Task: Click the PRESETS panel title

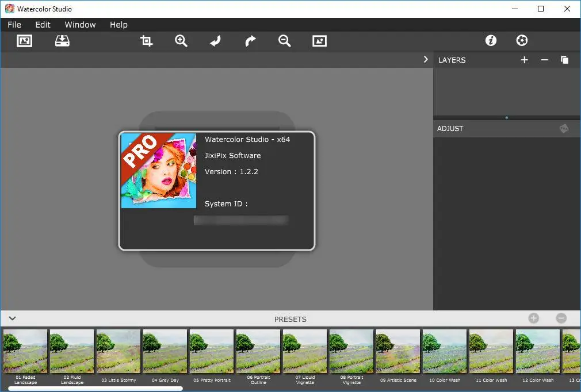Action: (x=290, y=319)
